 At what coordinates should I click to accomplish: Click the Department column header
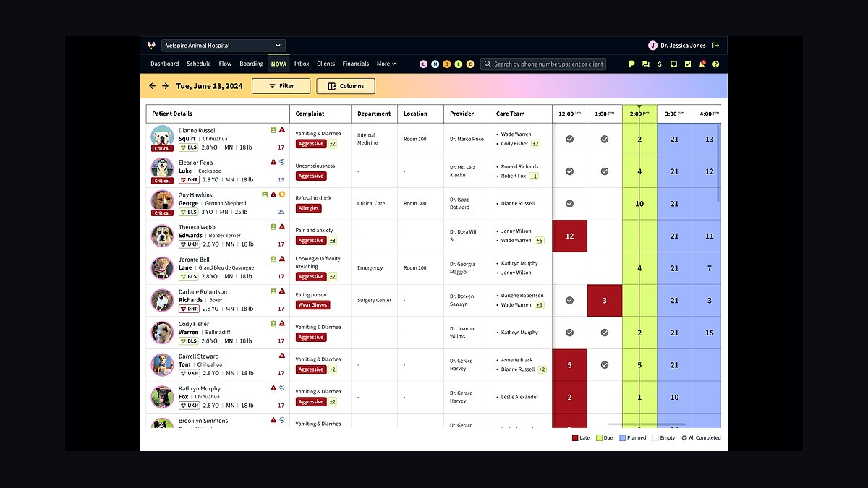pyautogui.click(x=374, y=114)
